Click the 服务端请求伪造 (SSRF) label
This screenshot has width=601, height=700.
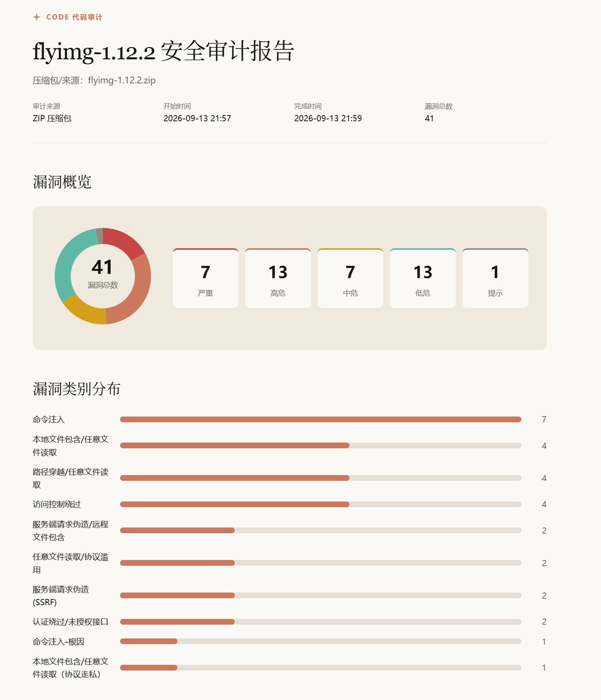pyautogui.click(x=61, y=596)
